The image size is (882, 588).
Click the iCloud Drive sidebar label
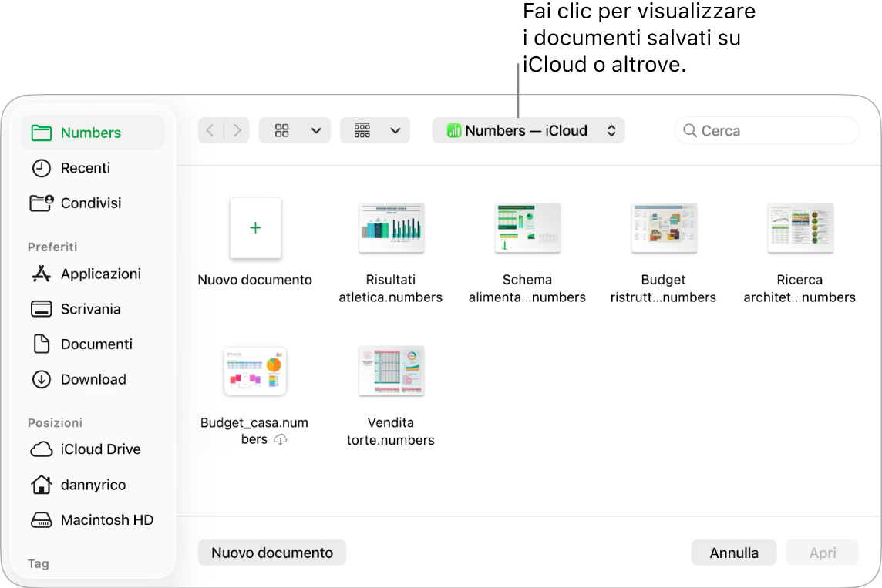point(101,449)
